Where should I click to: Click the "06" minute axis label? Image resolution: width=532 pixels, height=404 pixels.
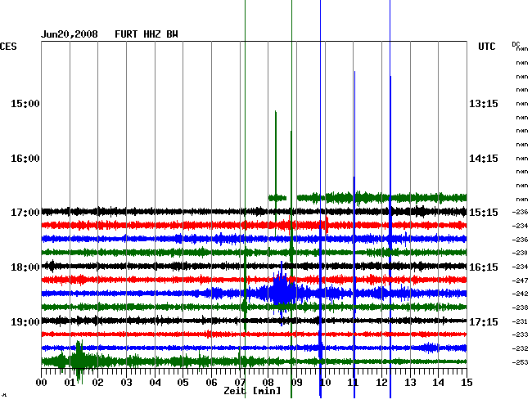click(211, 383)
